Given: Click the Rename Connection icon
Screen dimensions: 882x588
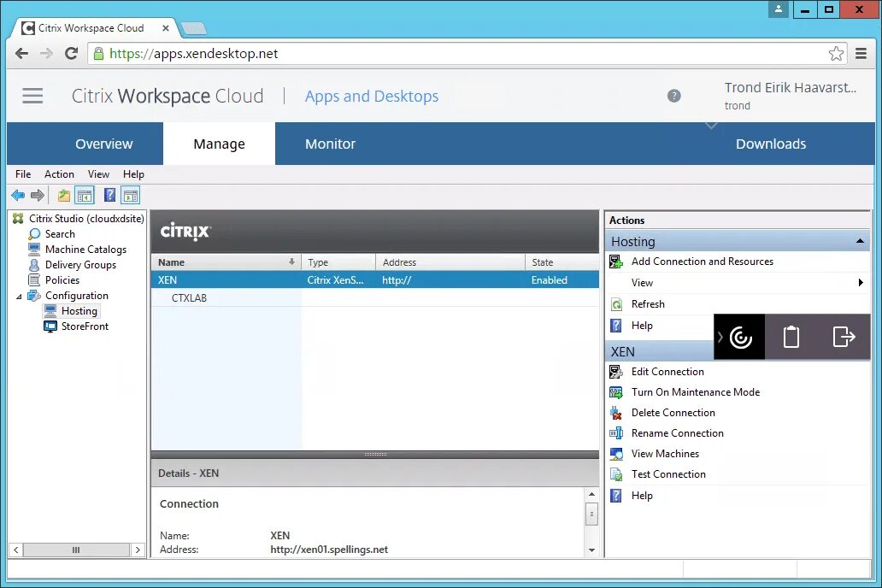Looking at the screenshot, I should [x=616, y=433].
